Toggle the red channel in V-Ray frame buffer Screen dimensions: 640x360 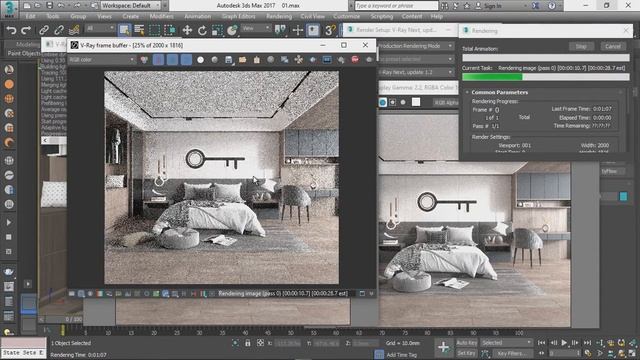[158, 60]
